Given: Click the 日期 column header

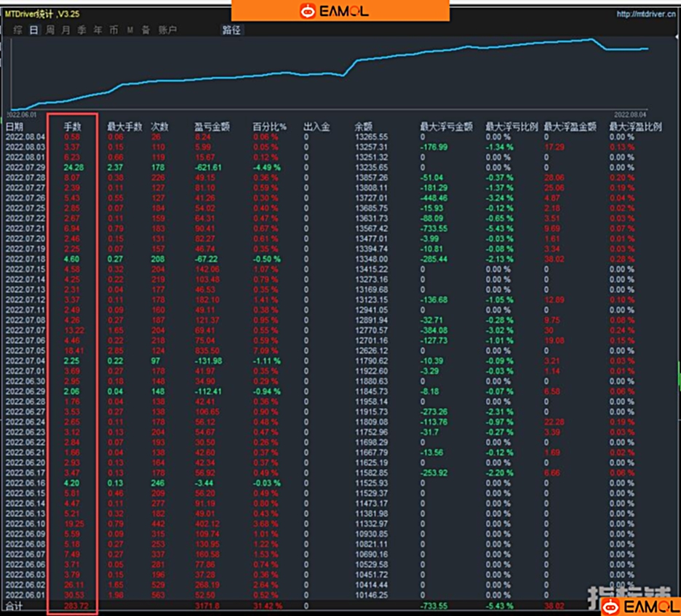Looking at the screenshot, I should [15, 127].
